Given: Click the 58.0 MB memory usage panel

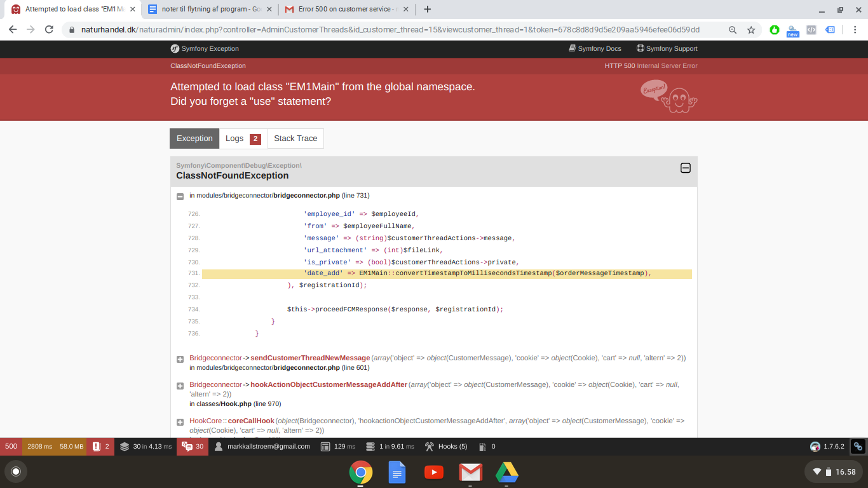Looking at the screenshot, I should (72, 447).
